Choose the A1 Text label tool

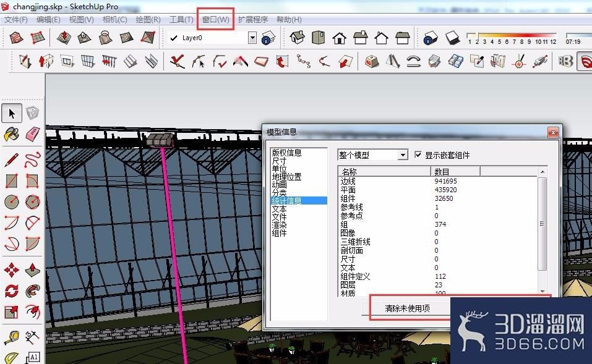32,357
